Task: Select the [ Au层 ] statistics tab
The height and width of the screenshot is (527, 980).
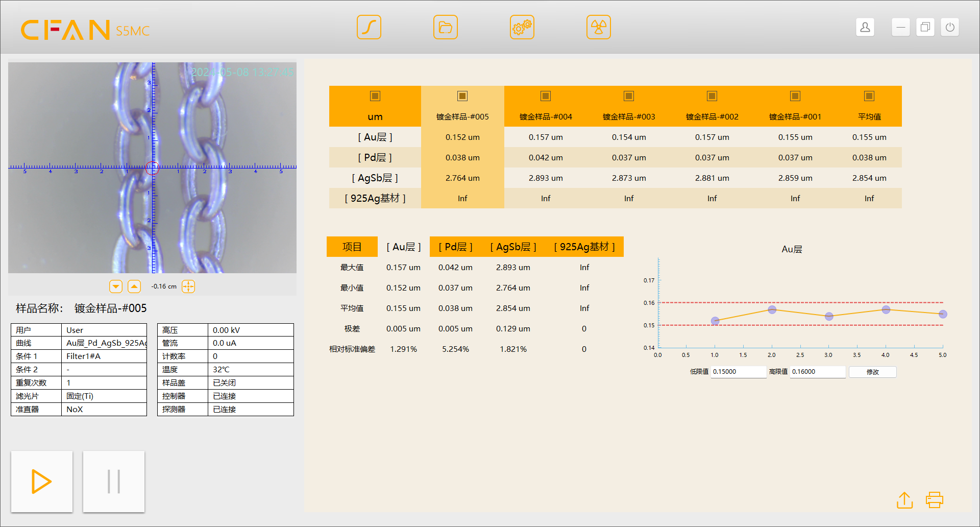Action: (404, 247)
